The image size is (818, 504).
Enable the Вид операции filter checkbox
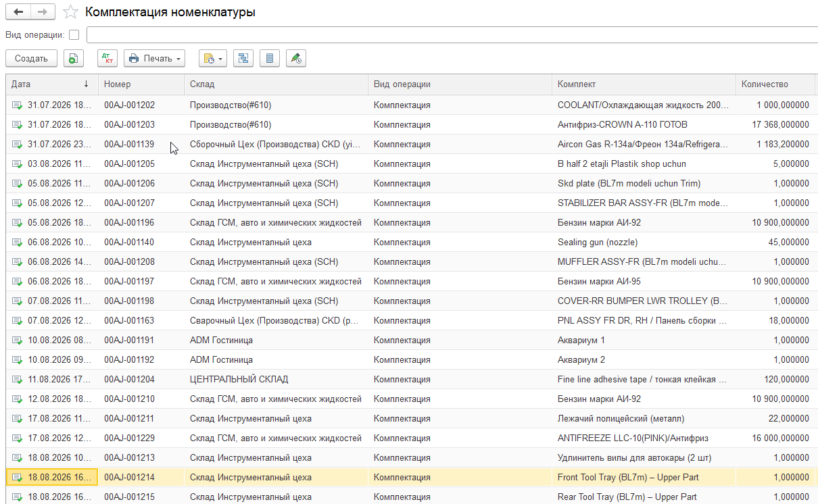74,34
